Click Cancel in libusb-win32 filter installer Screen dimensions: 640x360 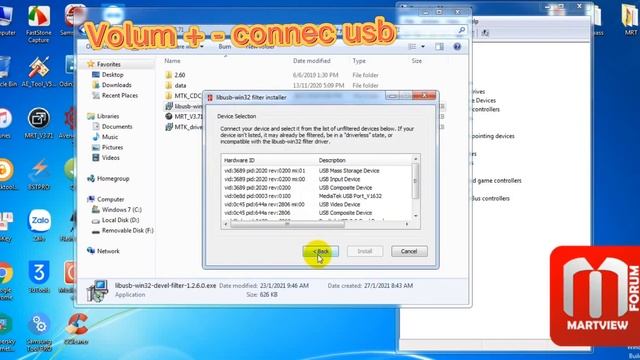pyautogui.click(x=409, y=251)
